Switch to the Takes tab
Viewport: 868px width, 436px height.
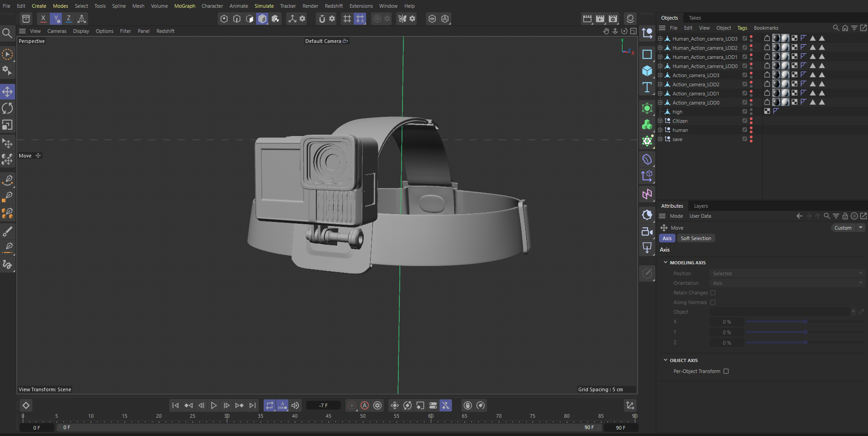pos(695,18)
